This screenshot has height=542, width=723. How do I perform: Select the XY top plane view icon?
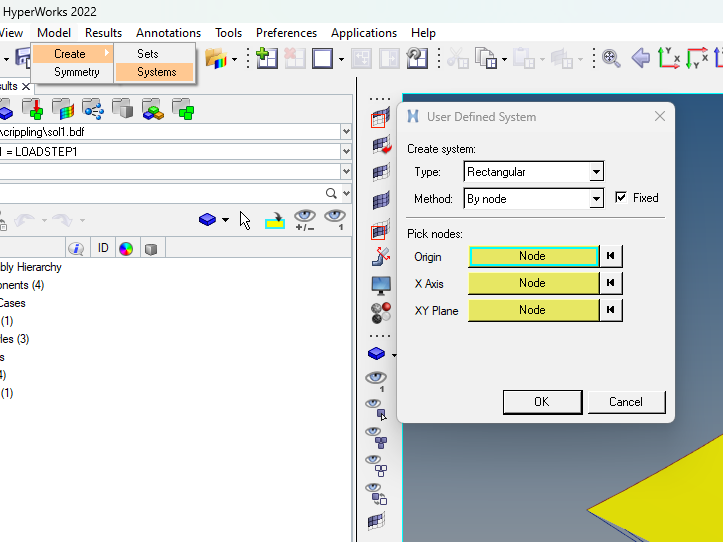tap(669, 59)
